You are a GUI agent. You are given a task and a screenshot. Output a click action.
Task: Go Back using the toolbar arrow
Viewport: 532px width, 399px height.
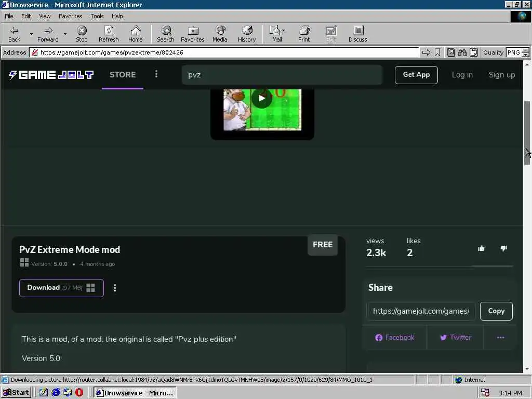tap(14, 34)
